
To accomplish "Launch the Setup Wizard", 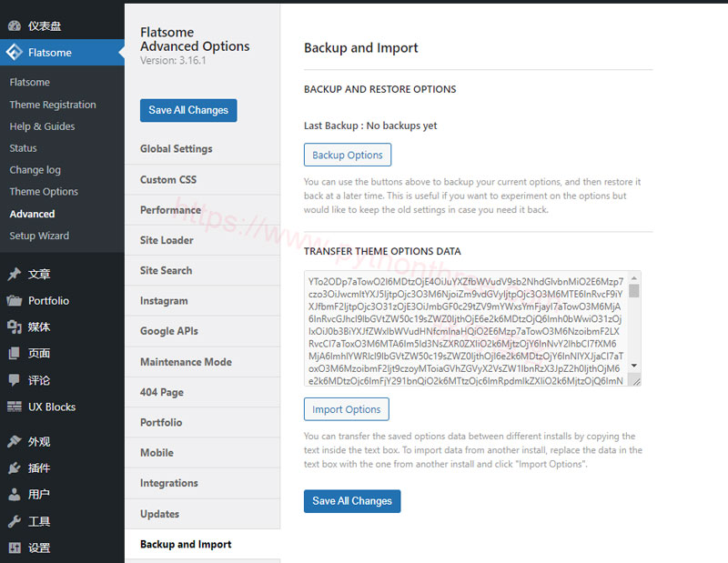I will 39,236.
